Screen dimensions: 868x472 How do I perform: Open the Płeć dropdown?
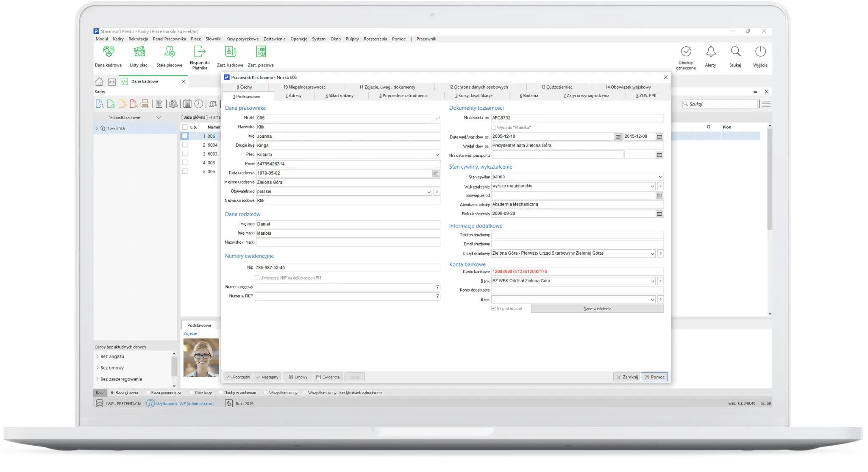pos(437,155)
